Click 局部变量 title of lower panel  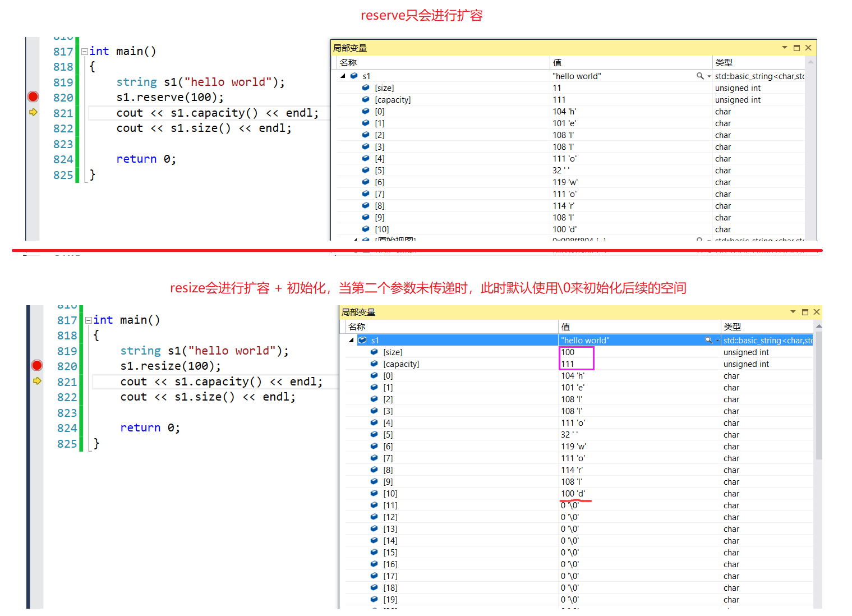click(358, 312)
